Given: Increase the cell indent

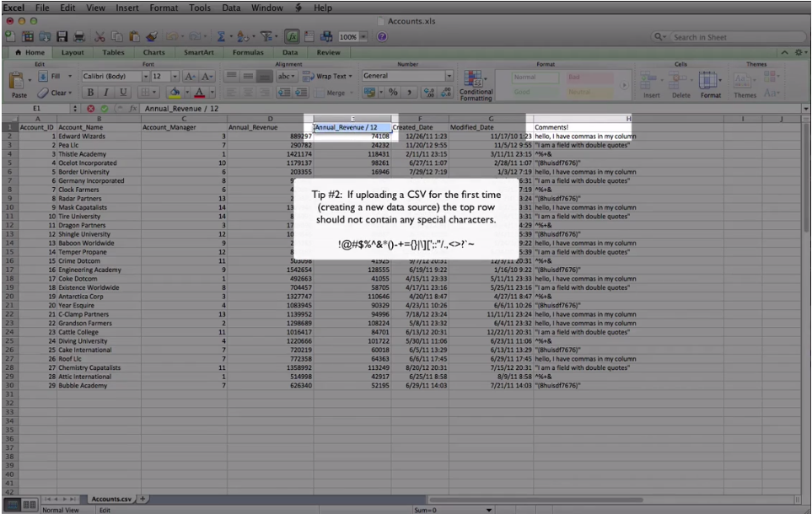Looking at the screenshot, I should pos(301,92).
